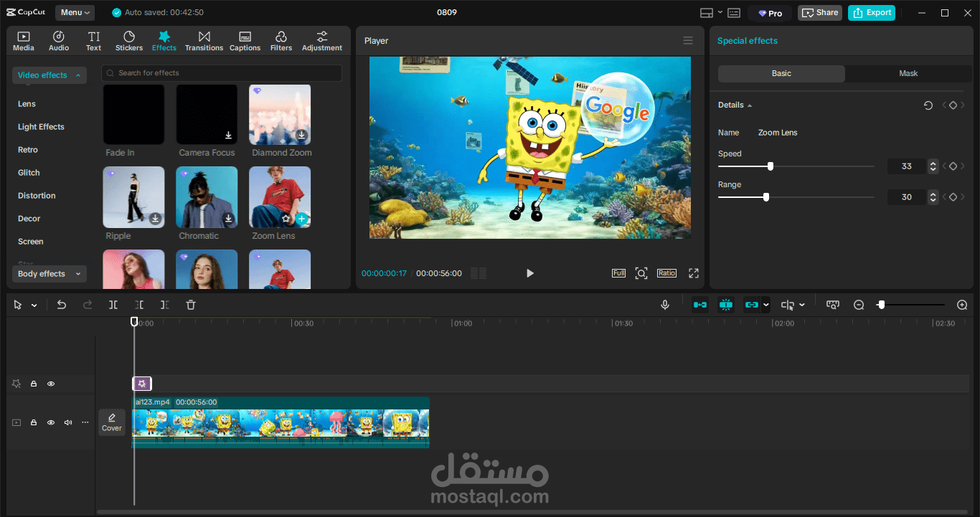Play the video preview
The image size is (980, 517).
point(530,273)
